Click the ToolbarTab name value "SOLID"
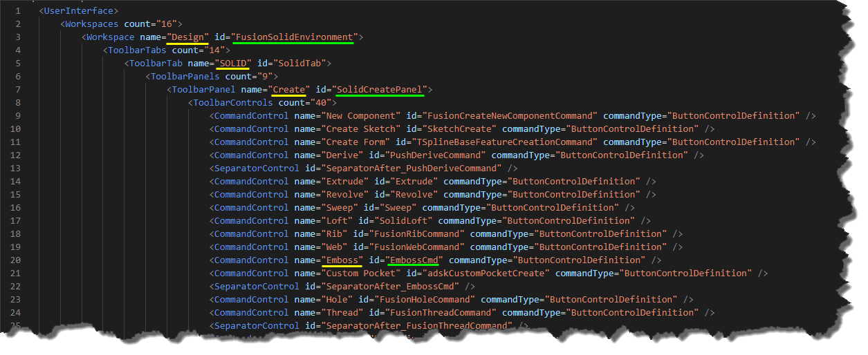The image size is (868, 355). (233, 63)
